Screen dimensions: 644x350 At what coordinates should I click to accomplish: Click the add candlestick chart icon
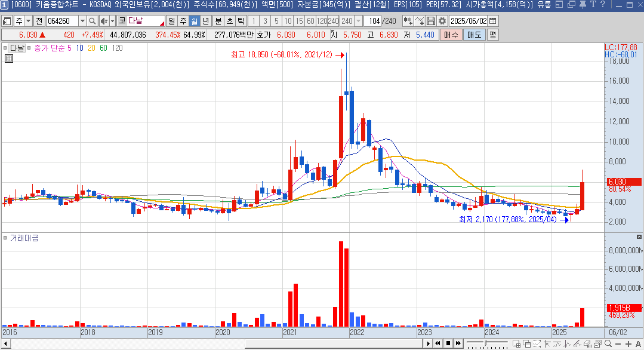coord(408,21)
